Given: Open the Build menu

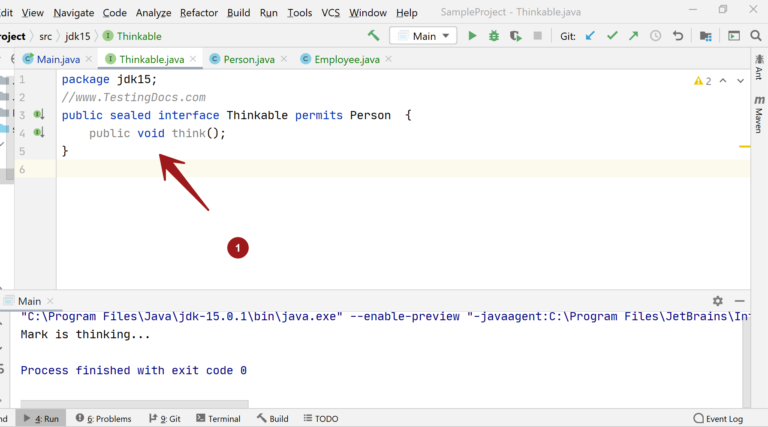Looking at the screenshot, I should point(239,12).
